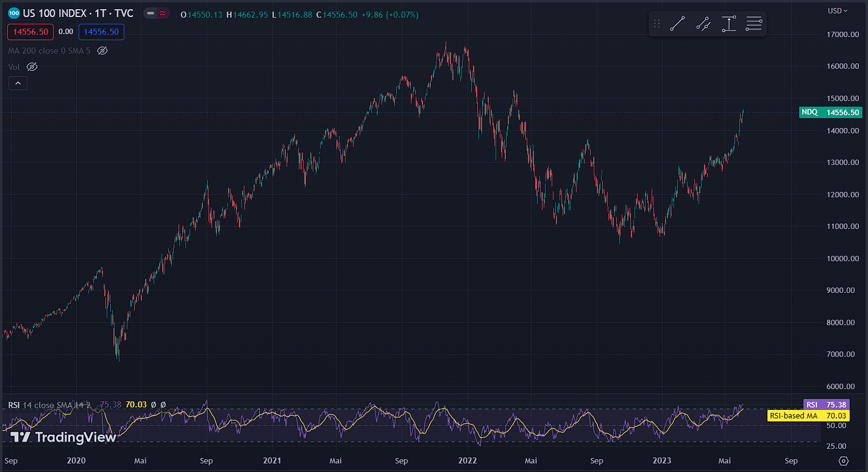Click the drag handle of drawing toolbar
This screenshot has width=868, height=472.
(x=656, y=24)
